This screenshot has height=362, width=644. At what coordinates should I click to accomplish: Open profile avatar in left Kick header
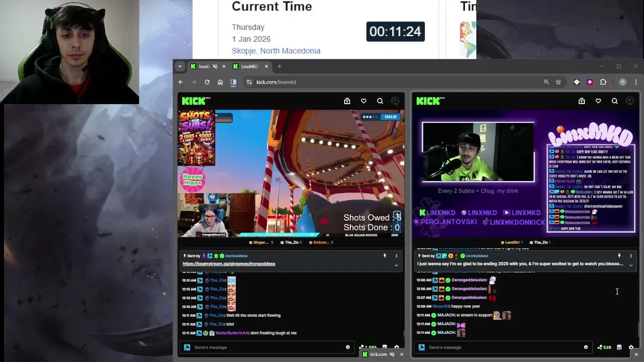pyautogui.click(x=395, y=101)
